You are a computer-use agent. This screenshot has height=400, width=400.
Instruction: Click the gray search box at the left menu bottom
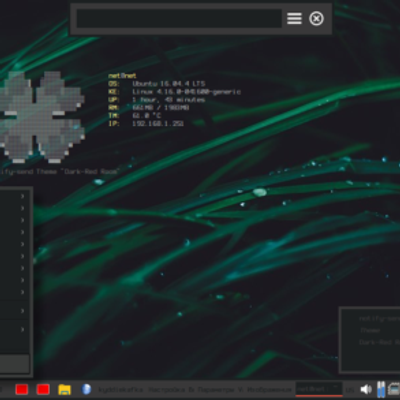click(x=14, y=363)
